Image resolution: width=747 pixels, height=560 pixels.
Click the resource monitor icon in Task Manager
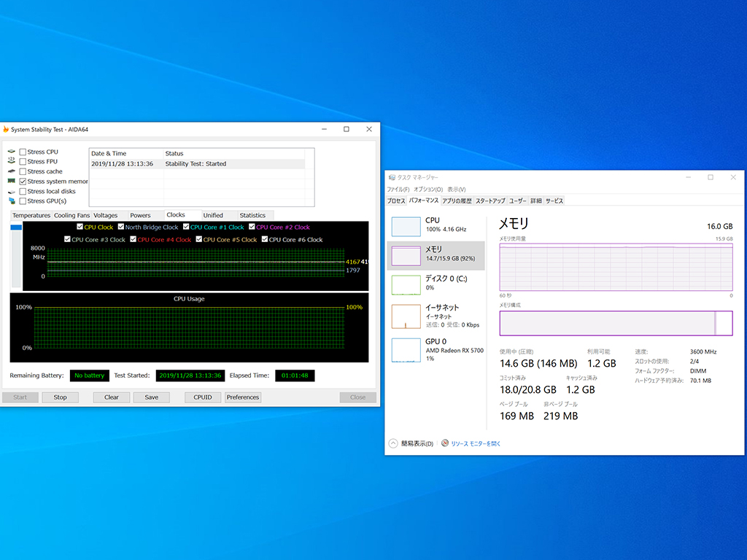point(445,443)
